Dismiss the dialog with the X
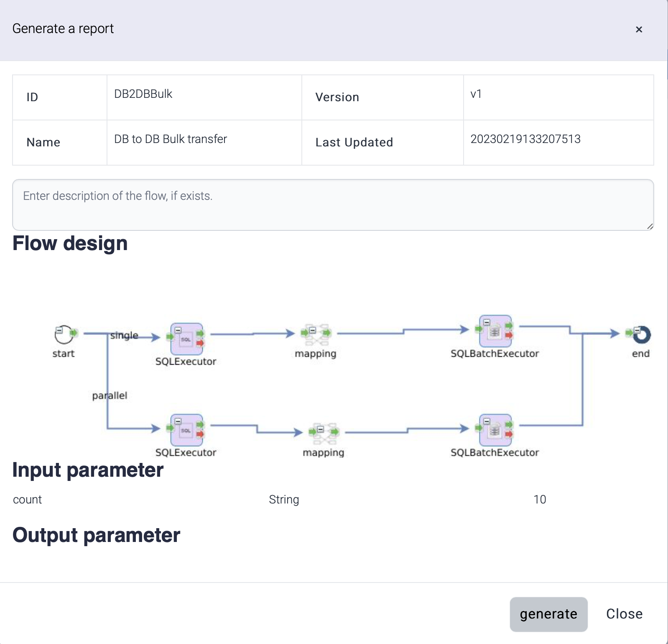Image resolution: width=668 pixels, height=644 pixels. (x=639, y=29)
